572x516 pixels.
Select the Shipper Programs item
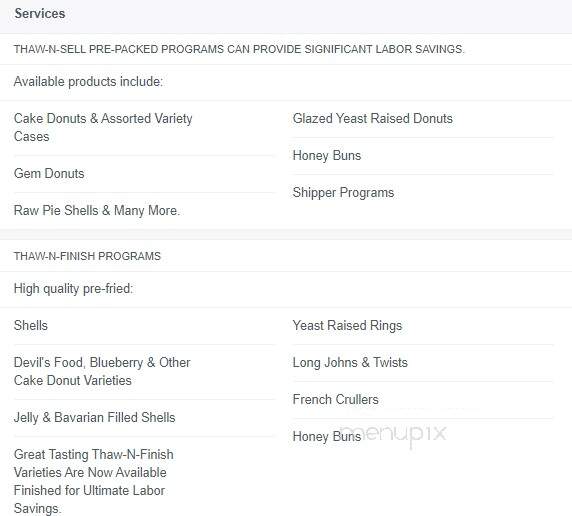coord(343,193)
